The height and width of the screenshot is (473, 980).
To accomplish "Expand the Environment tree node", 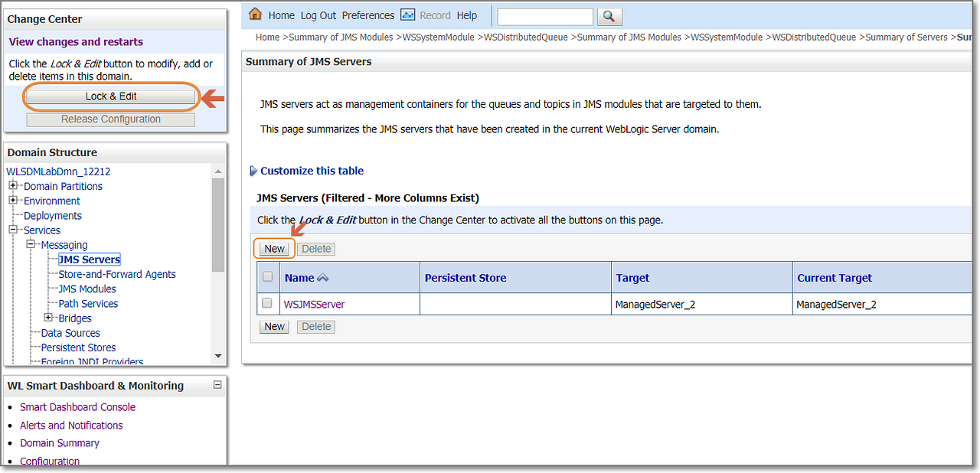I will point(12,201).
